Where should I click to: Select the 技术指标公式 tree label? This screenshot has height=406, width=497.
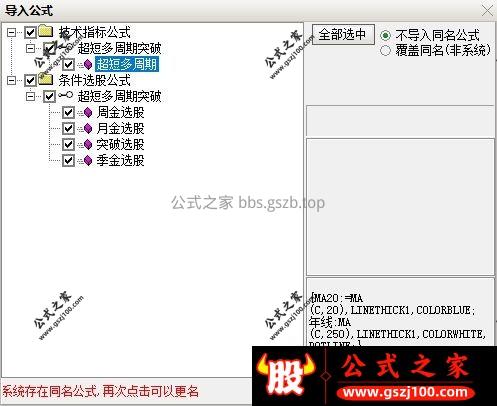tap(95, 33)
